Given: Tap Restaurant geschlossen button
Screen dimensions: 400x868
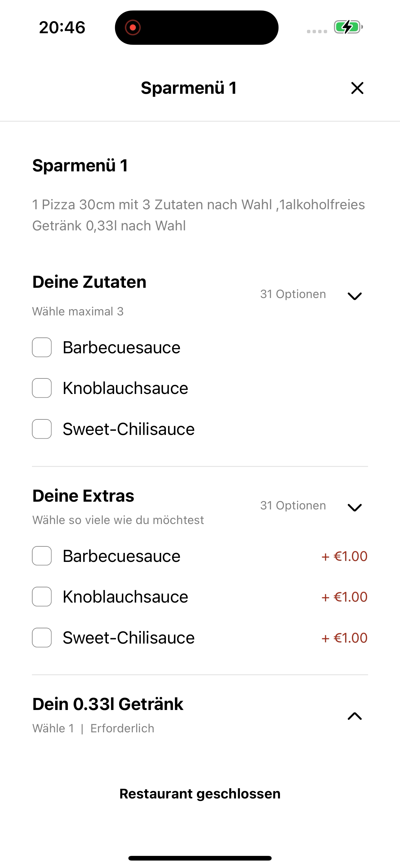Looking at the screenshot, I should 200,793.
